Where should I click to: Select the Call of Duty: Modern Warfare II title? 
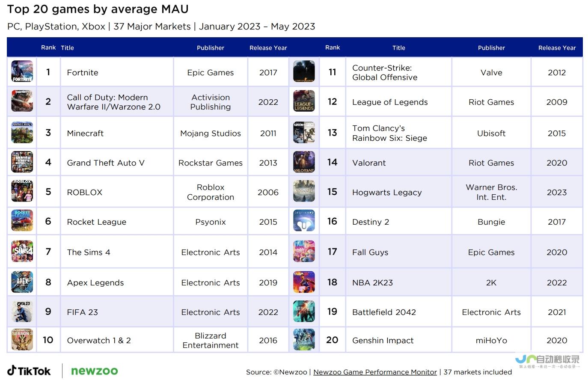[x=117, y=102]
